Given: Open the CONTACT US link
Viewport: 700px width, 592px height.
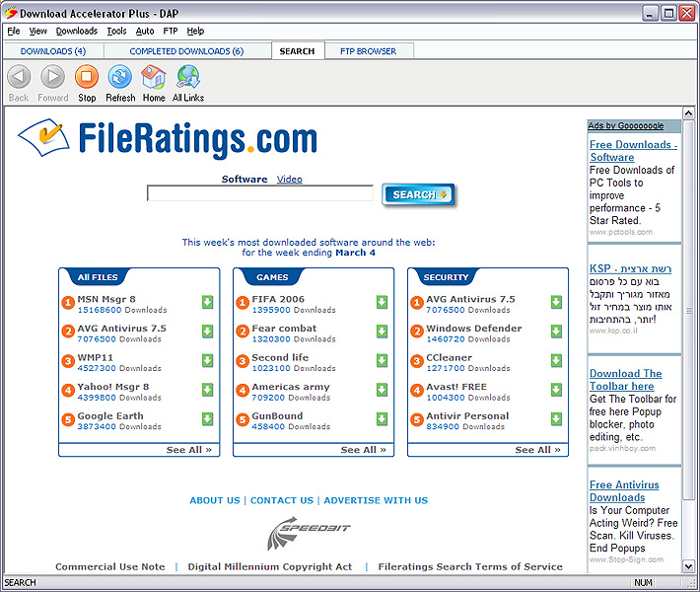Looking at the screenshot, I should point(282,500).
